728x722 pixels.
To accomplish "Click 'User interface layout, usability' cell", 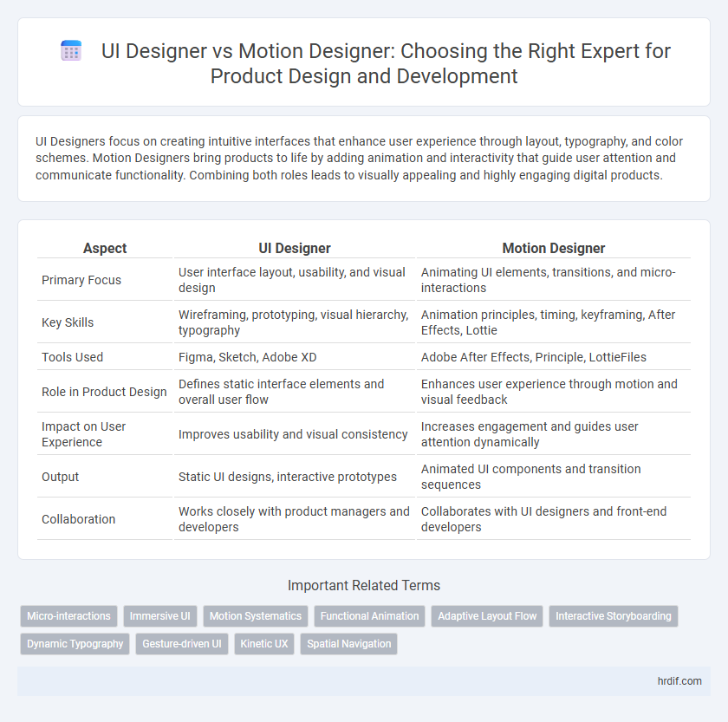I will pos(295,280).
